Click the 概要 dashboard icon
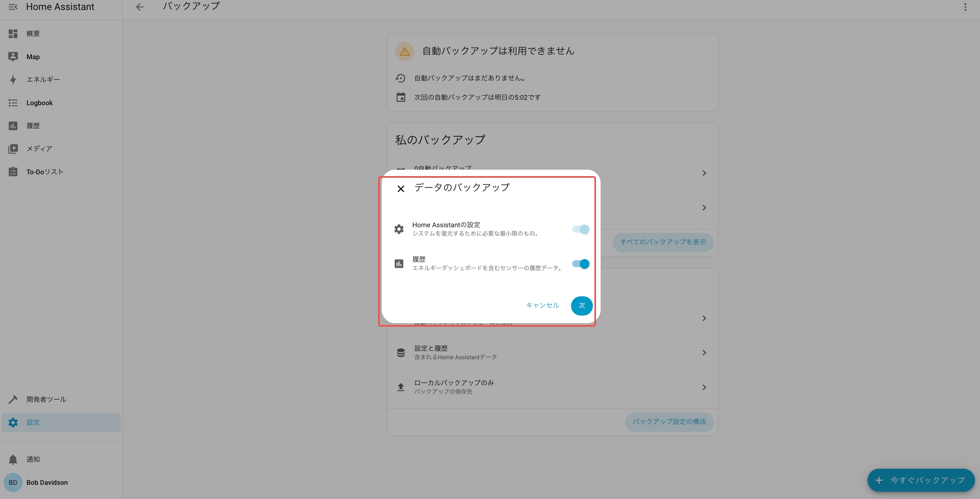The height and width of the screenshot is (499, 980). (x=13, y=34)
